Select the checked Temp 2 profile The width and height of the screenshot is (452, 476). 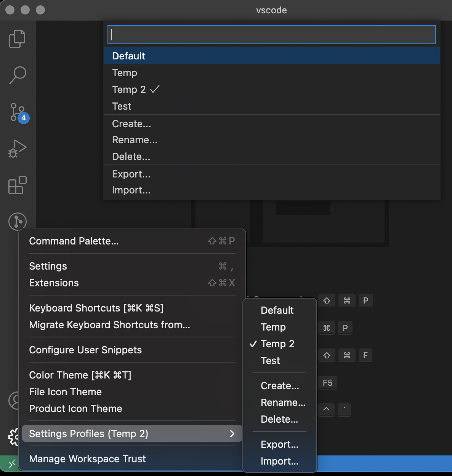[x=129, y=89]
